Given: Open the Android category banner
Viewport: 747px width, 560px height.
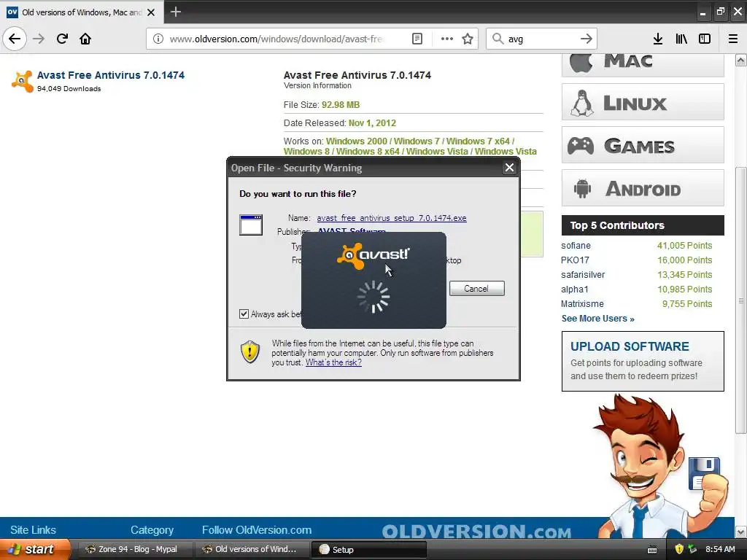Looking at the screenshot, I should click(643, 187).
